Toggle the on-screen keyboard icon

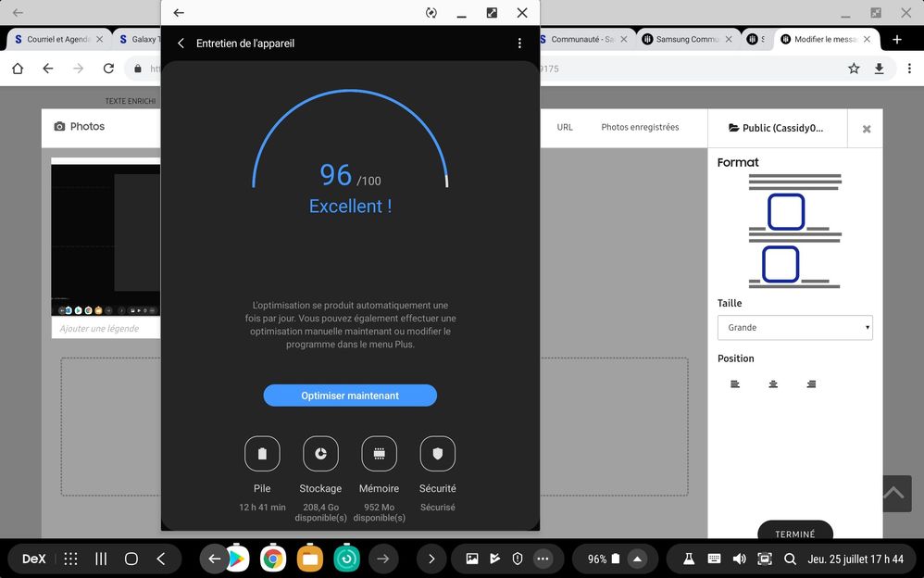click(714, 559)
